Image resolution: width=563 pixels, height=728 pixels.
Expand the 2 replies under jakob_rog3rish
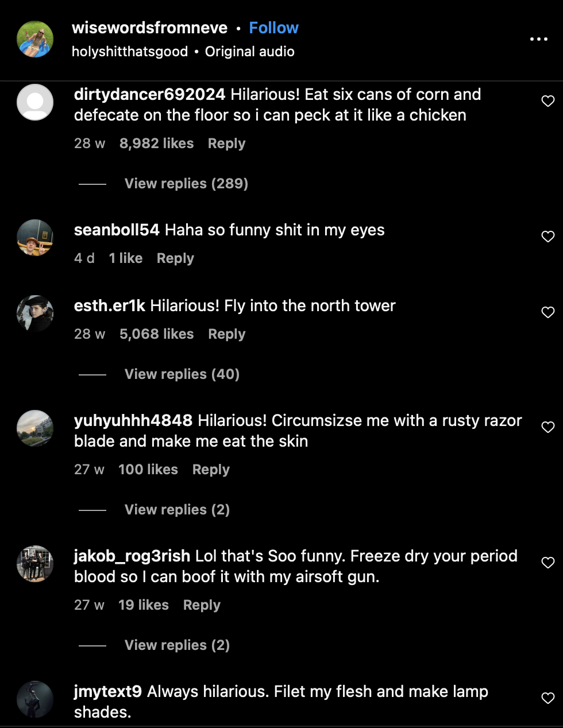176,645
